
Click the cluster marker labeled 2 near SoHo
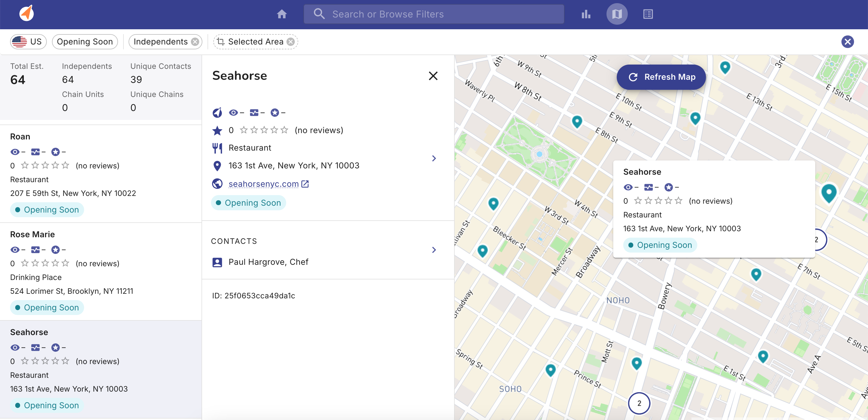(639, 403)
